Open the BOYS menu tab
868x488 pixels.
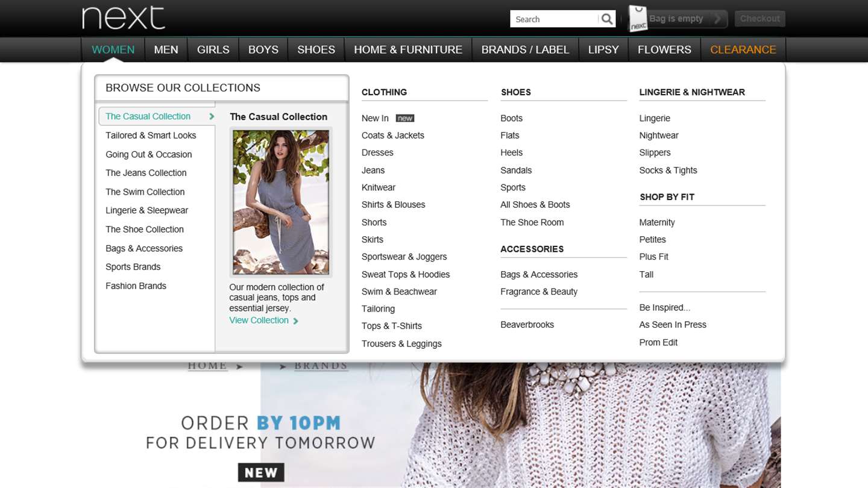point(263,49)
